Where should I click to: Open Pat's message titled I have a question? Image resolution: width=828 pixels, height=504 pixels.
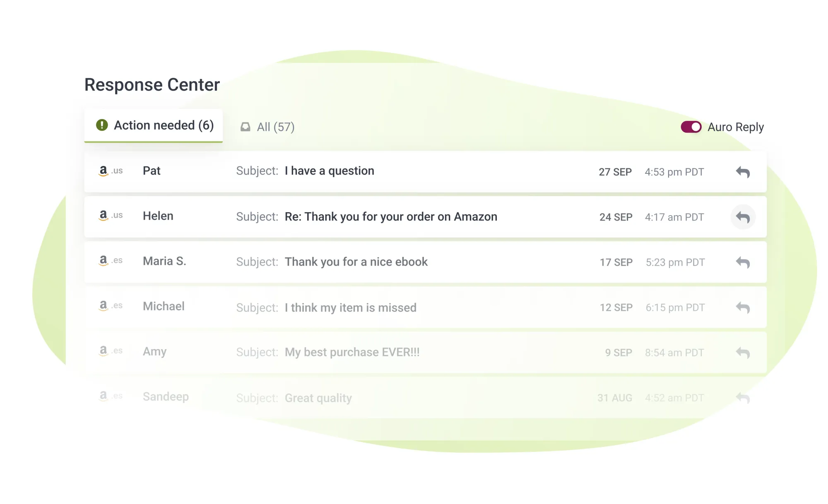pyautogui.click(x=329, y=170)
